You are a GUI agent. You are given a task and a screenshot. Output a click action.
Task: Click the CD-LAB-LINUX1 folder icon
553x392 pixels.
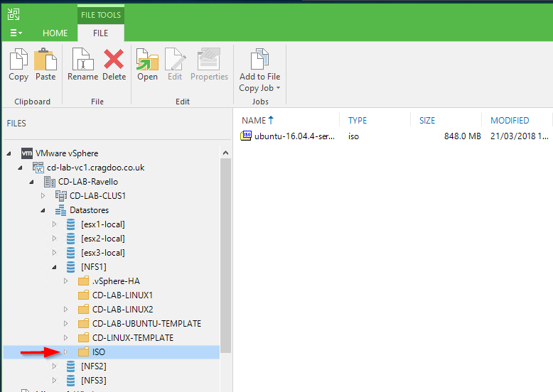click(84, 295)
